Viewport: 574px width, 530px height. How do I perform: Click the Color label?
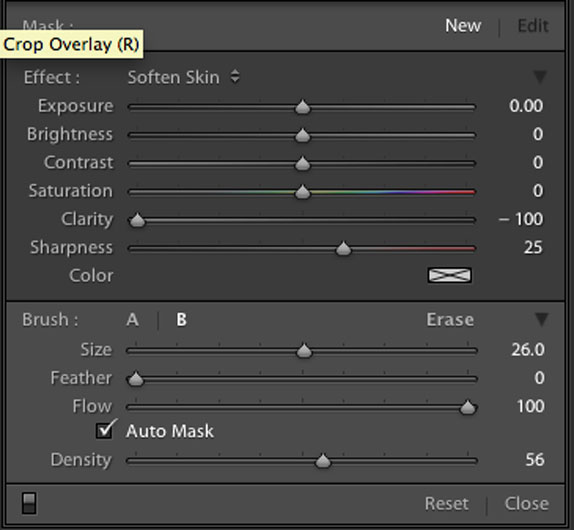(91, 276)
